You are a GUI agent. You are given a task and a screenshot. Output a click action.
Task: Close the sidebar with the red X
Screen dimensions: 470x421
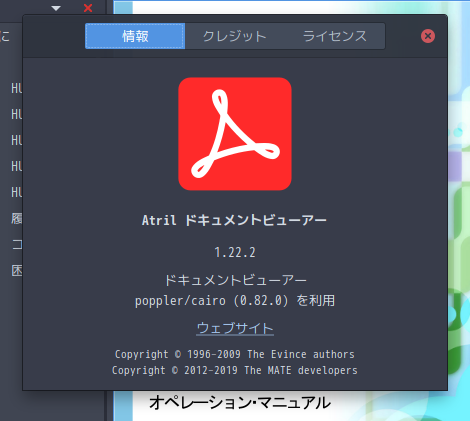(88, 8)
